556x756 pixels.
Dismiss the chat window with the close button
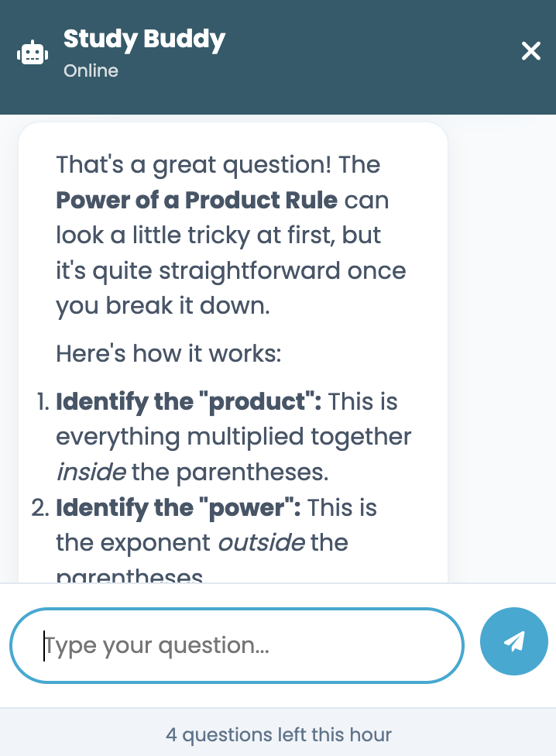click(530, 51)
